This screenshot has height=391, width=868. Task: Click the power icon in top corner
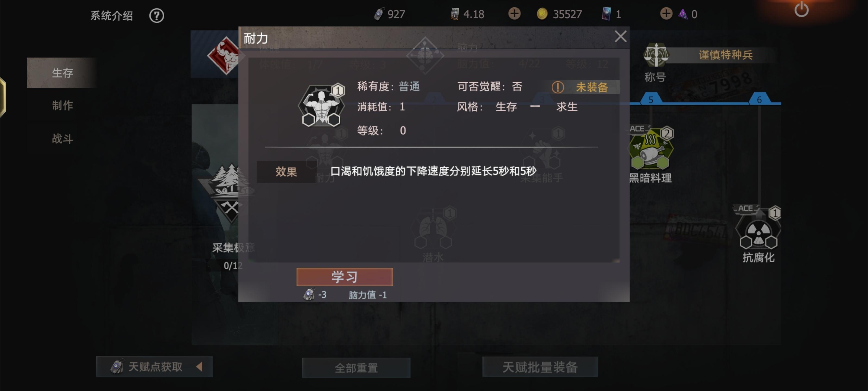tap(801, 10)
